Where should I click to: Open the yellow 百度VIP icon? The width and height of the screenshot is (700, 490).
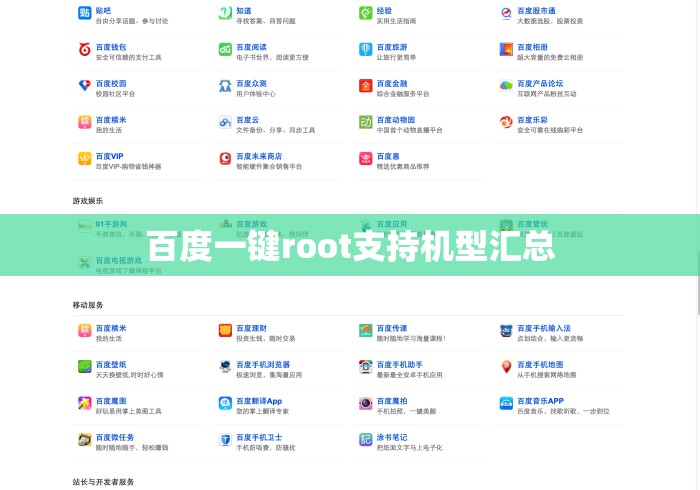tap(84, 158)
